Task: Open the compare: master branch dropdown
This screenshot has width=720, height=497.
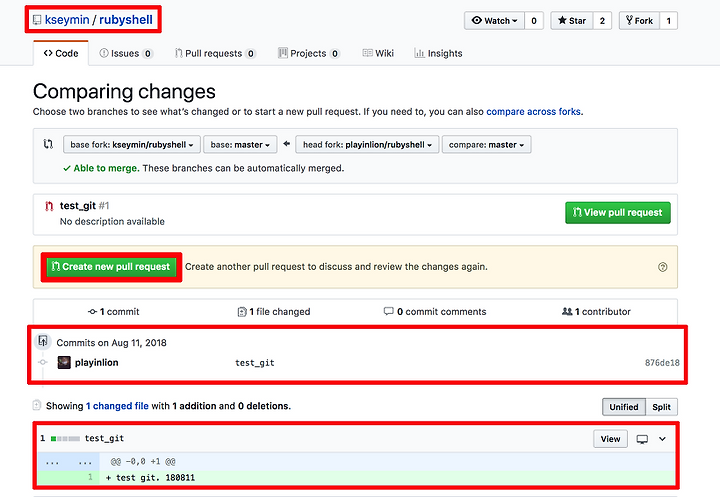Action: [486, 145]
